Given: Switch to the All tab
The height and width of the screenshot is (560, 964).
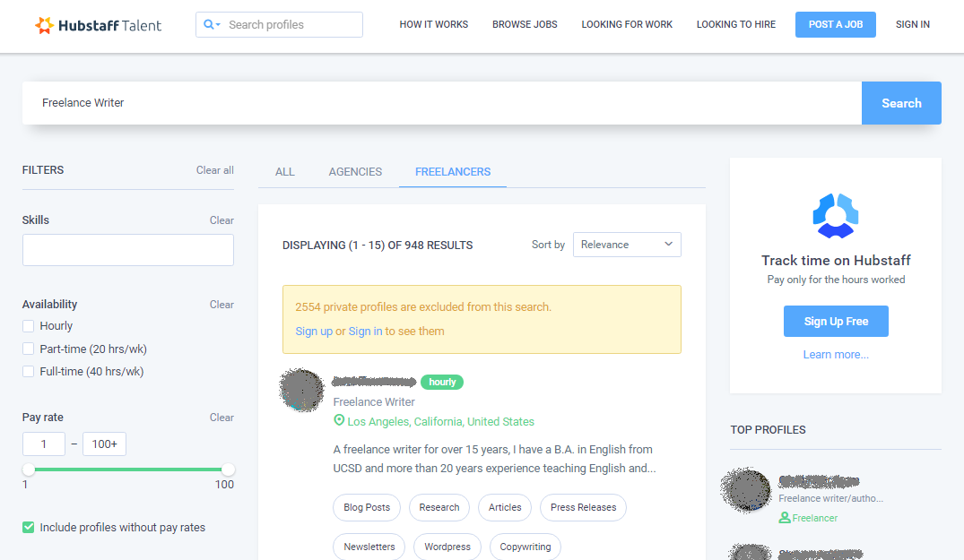Looking at the screenshot, I should coord(284,172).
